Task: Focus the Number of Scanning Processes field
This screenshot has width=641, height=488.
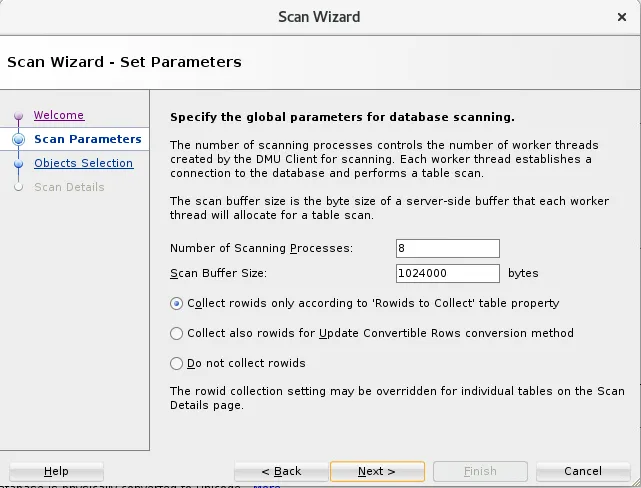Action: pyautogui.click(x=447, y=248)
